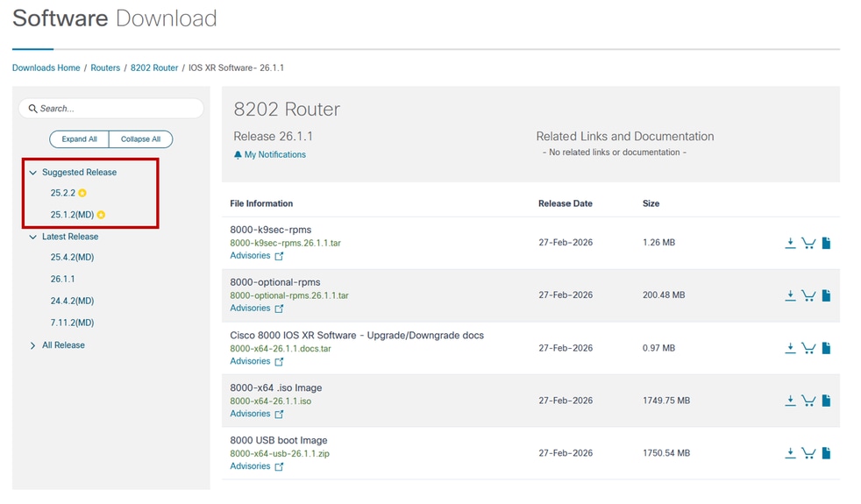Image resolution: width=861 pixels, height=504 pixels.
Task: Open external link icon for USB boot Advisories
Action: 279,466
